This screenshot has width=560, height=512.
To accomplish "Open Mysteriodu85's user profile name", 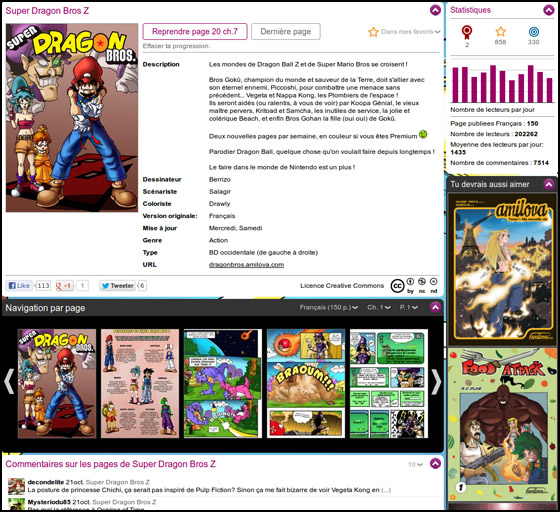I will point(49,502).
